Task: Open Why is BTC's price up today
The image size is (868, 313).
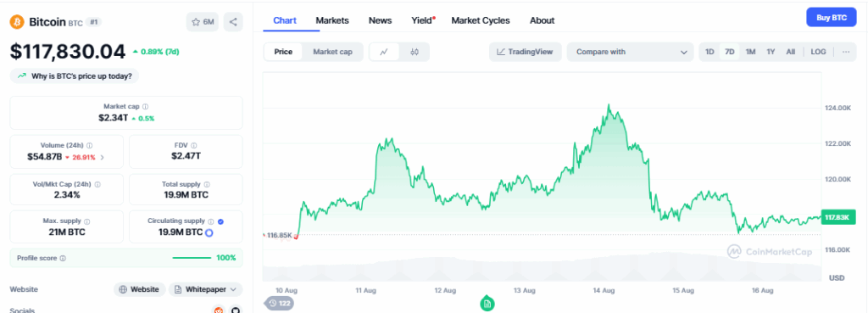Action: (x=75, y=75)
